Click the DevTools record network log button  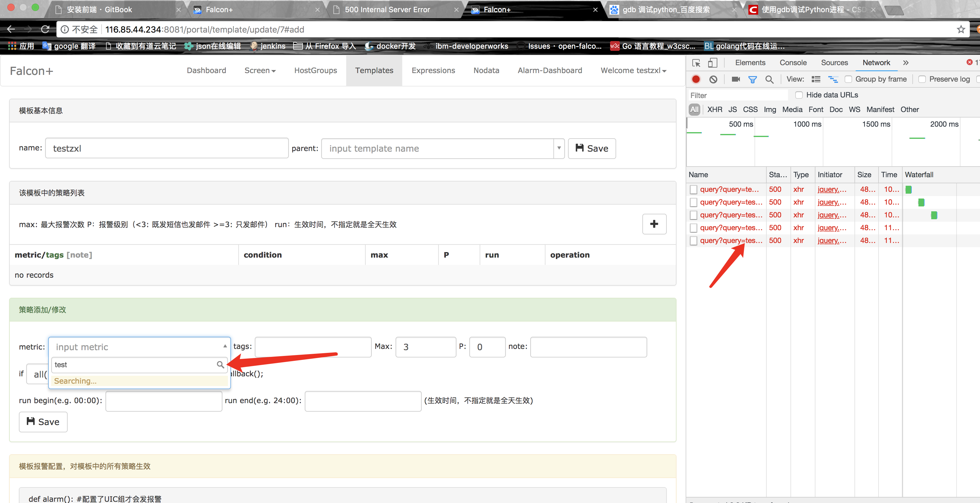point(696,79)
